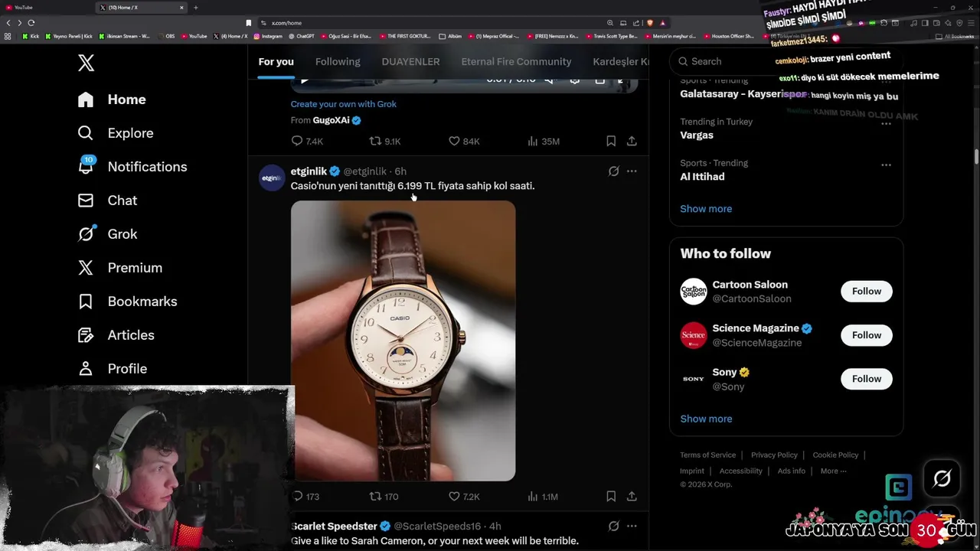The width and height of the screenshot is (980, 551).
Task: Open the Cookie Policy link
Action: pyautogui.click(x=835, y=455)
